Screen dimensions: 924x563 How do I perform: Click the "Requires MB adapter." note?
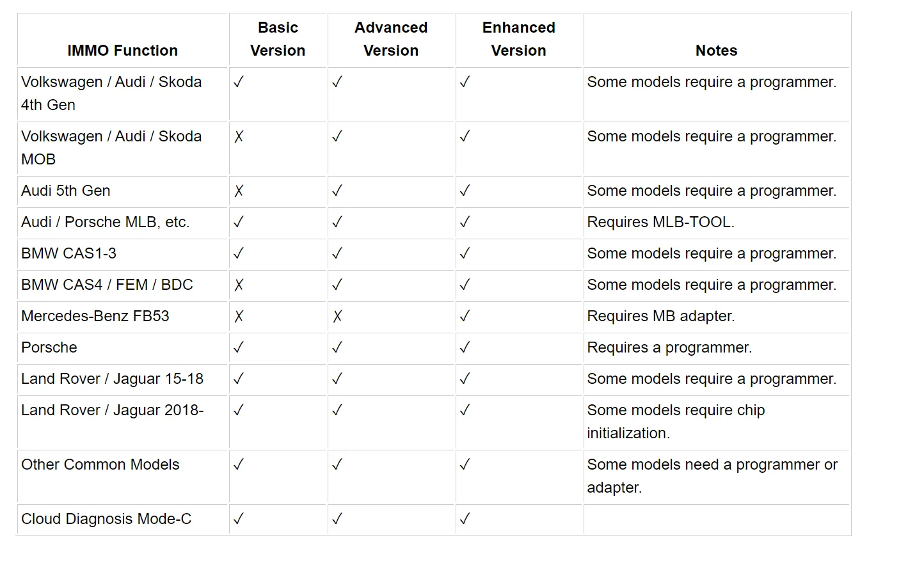[660, 317]
